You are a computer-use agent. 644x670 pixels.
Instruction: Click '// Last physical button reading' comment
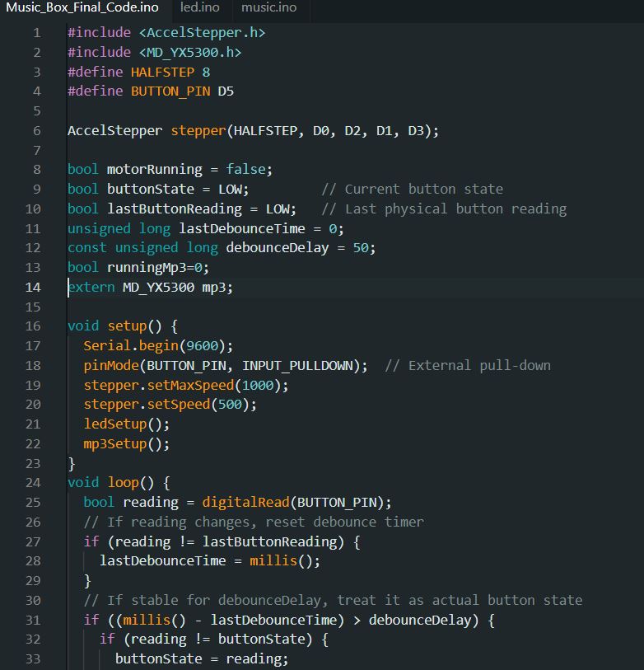pyautogui.click(x=444, y=209)
